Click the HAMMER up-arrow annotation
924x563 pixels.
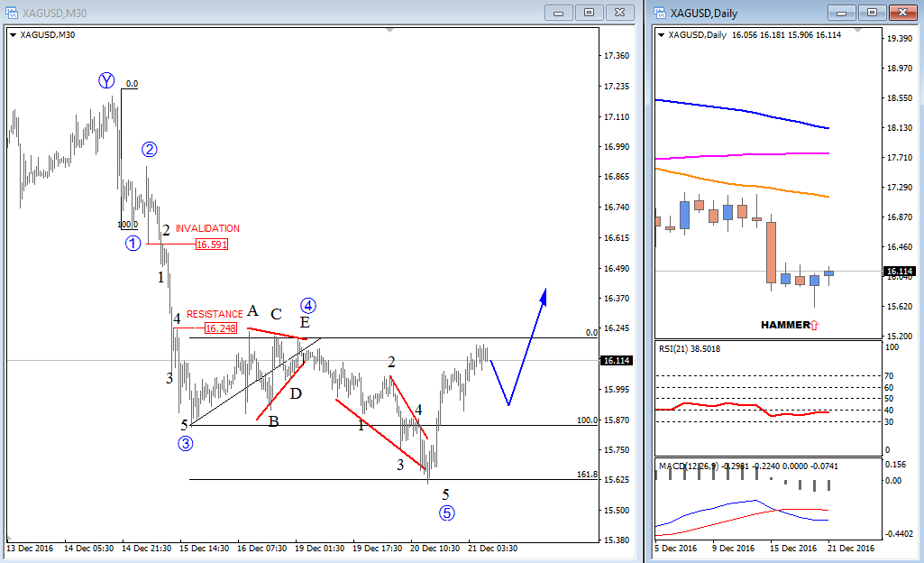(814, 324)
